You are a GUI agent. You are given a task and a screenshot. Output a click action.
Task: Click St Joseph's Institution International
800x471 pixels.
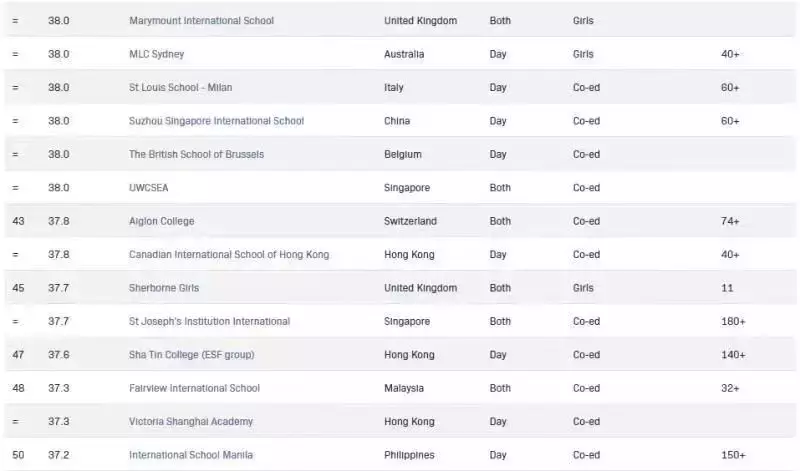click(209, 322)
